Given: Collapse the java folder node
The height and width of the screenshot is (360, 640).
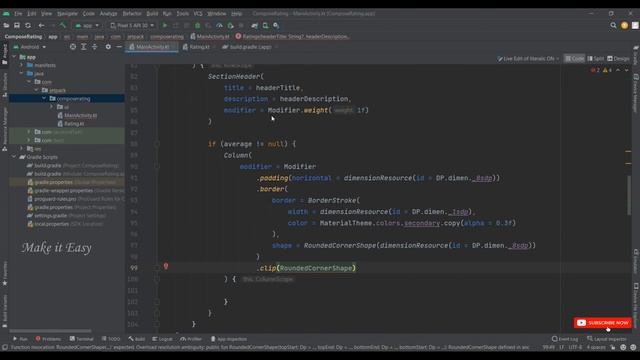Looking at the screenshot, I should (x=22, y=73).
